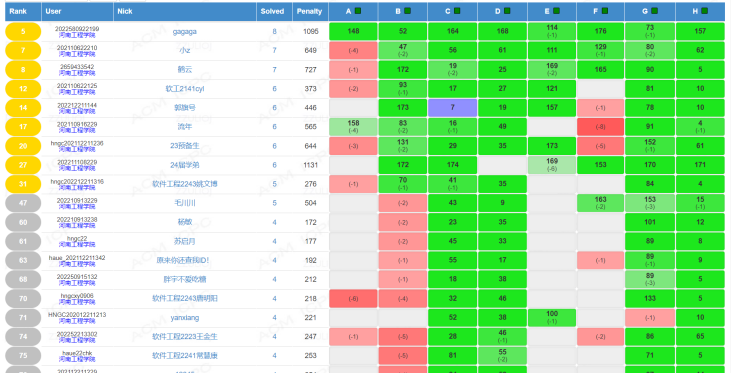Open the nickname link yanxiang

(x=185, y=318)
